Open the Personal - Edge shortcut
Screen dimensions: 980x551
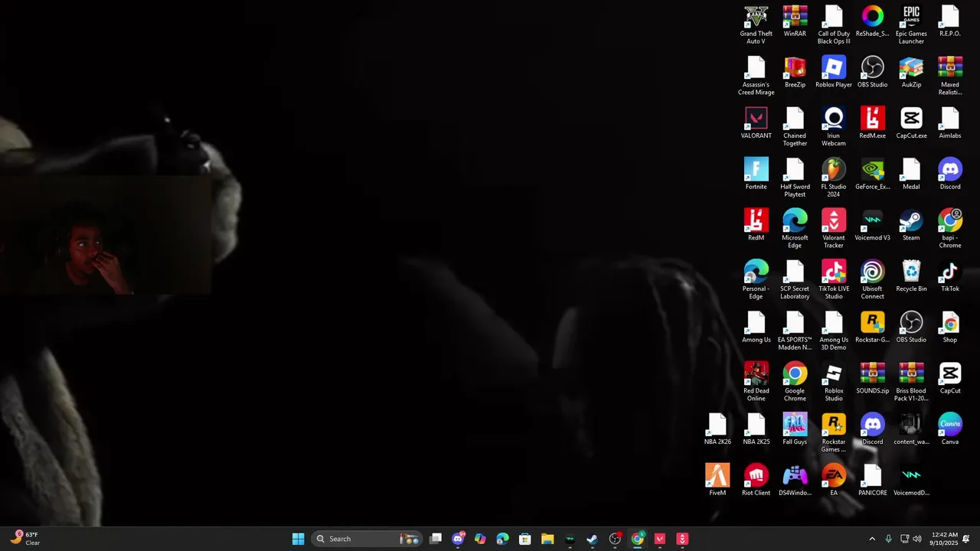point(756,280)
